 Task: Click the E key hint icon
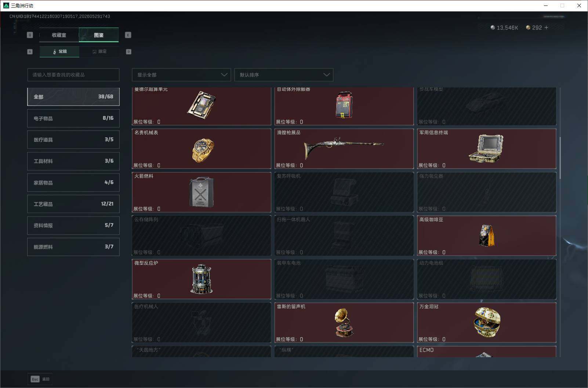point(128,35)
